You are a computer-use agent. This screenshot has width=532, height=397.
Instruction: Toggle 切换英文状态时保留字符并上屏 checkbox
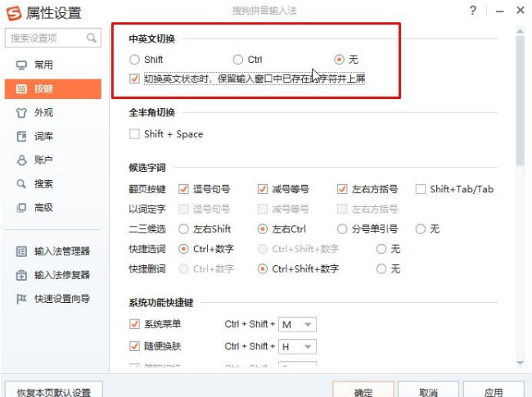(135, 79)
